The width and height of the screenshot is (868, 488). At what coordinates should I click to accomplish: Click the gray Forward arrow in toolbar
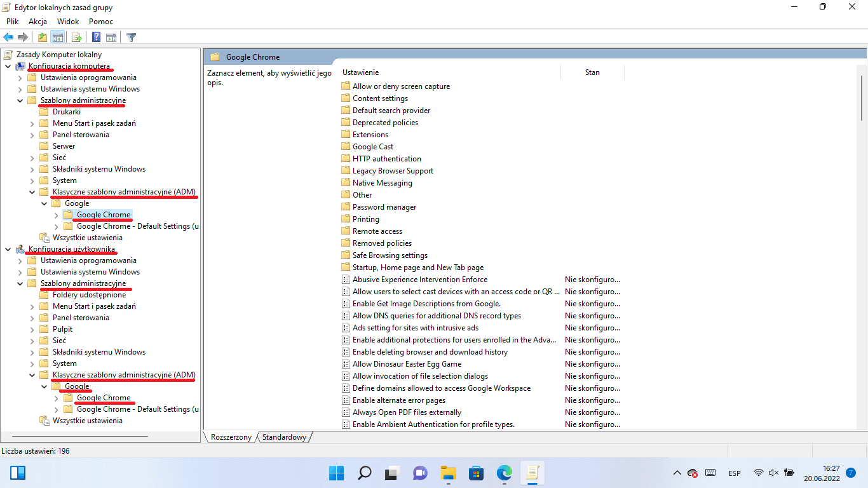point(23,37)
